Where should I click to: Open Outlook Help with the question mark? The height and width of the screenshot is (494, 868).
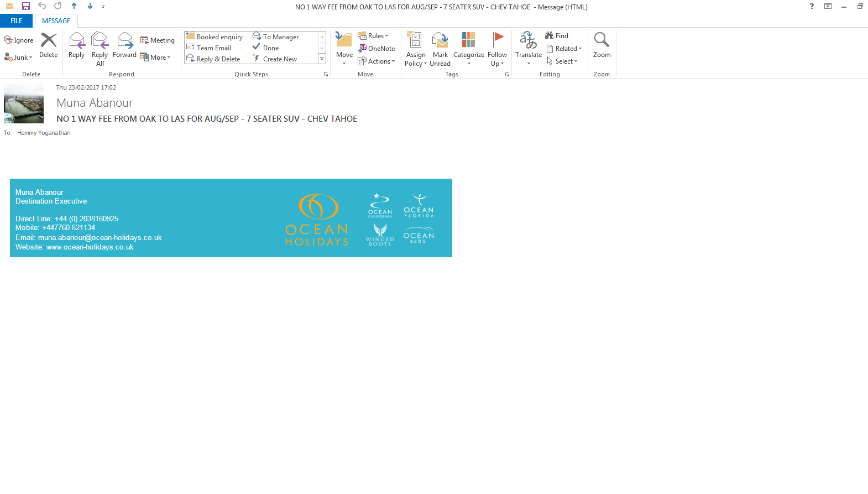(812, 7)
